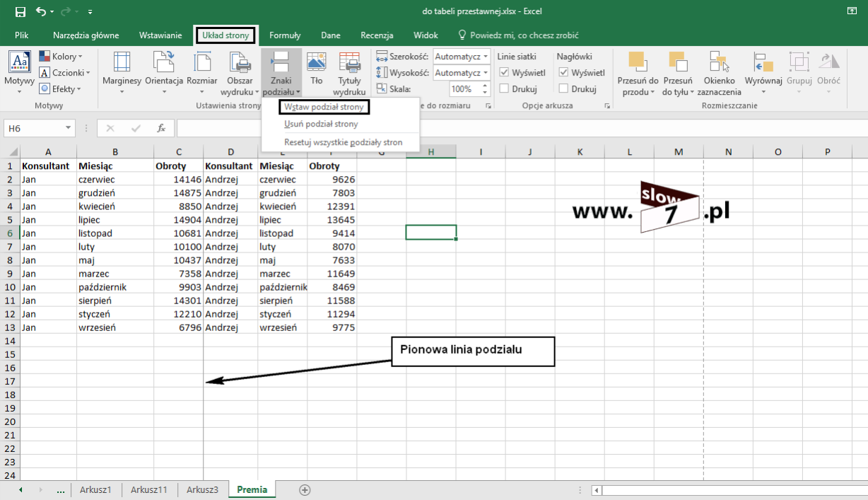
Task: Open the Efekty theme effects dropdown
Action: 61,89
